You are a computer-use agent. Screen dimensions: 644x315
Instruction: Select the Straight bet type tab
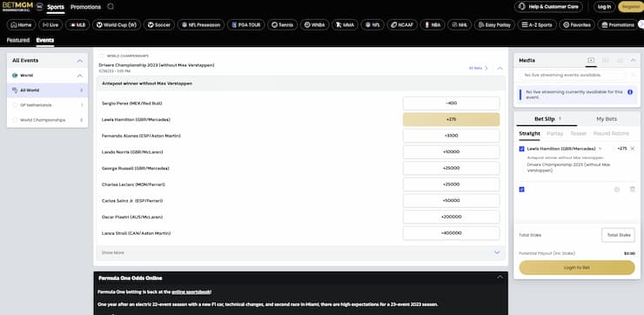point(529,133)
